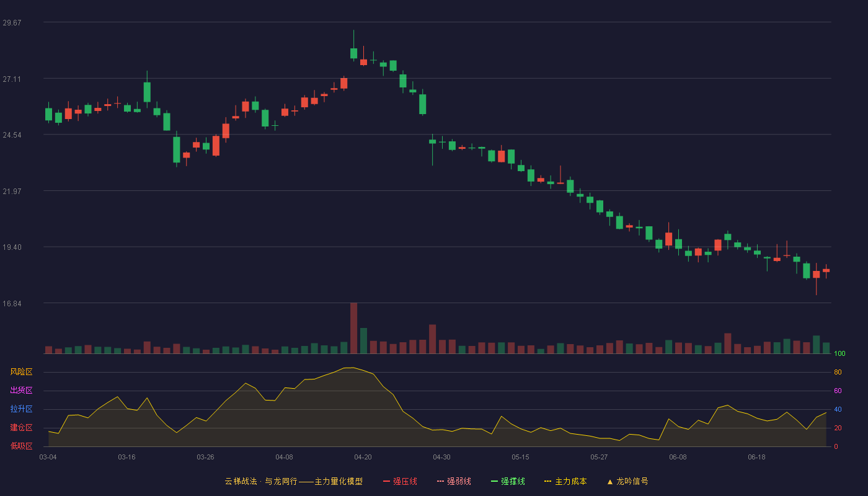Click the blue 40 indicator axis value
Viewport: 868px width, 496px height.
(838, 409)
